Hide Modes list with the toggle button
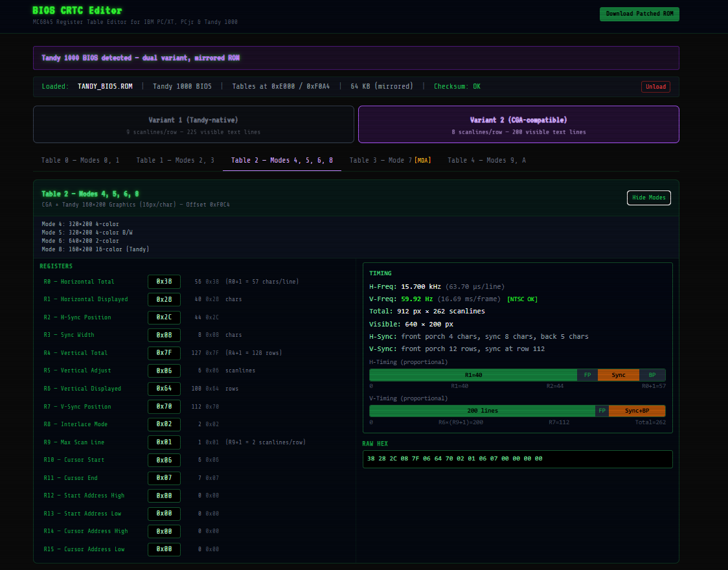Viewport: 728px width, 570px height. tap(648, 198)
